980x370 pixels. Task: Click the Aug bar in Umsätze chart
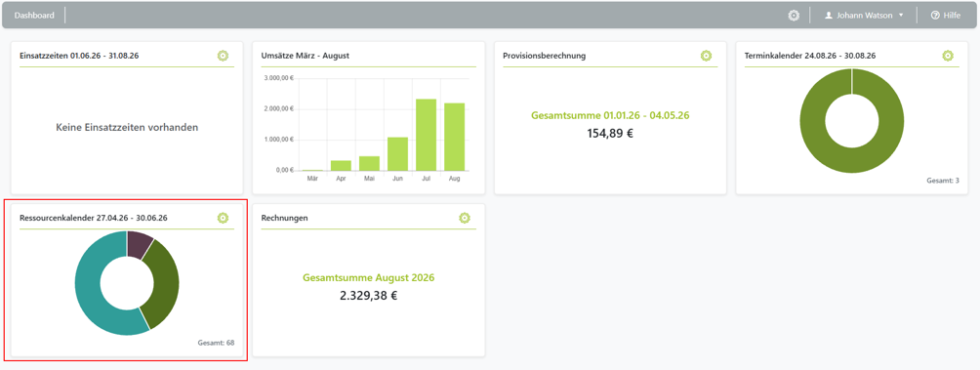tap(455, 137)
